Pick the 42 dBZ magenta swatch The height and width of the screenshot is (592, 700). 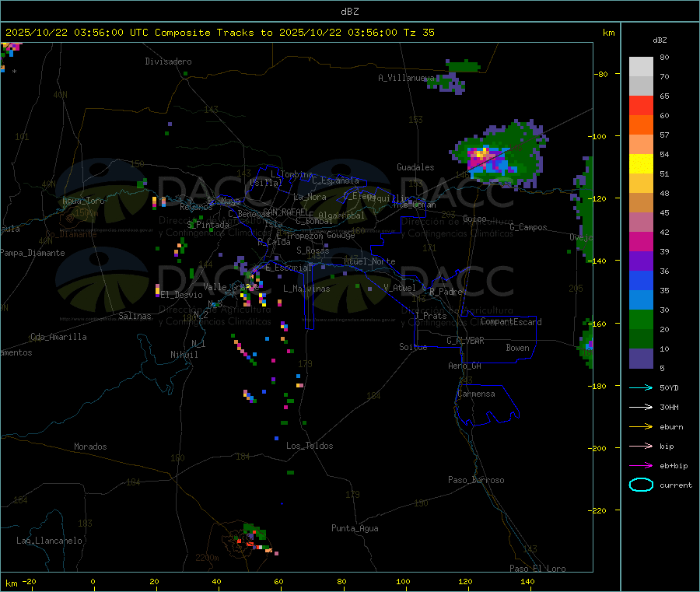[641, 241]
